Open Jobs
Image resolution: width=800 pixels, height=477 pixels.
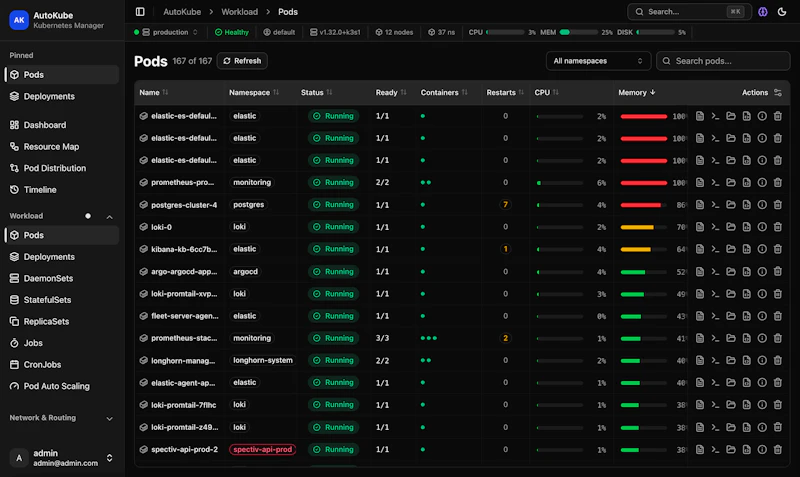click(x=62, y=343)
